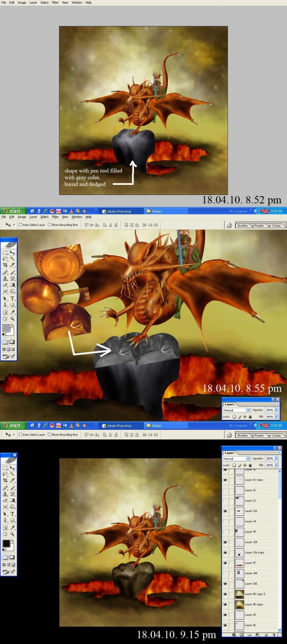Select Rectangular Marquee in toolbox with black foreground swatch
Image resolution: width=287 pixels, height=644 pixels.
point(5,468)
